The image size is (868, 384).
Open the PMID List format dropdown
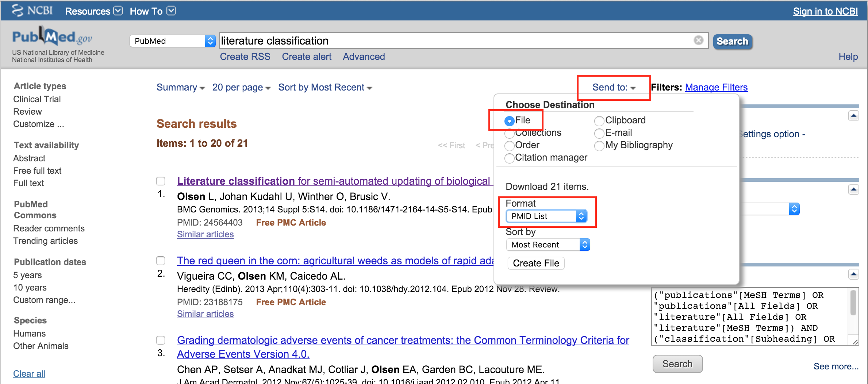click(546, 216)
